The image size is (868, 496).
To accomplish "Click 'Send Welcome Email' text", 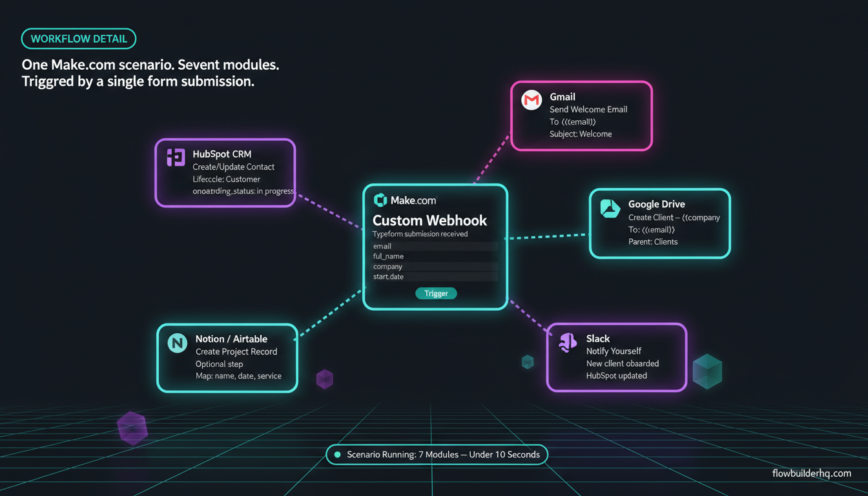I will 588,109.
